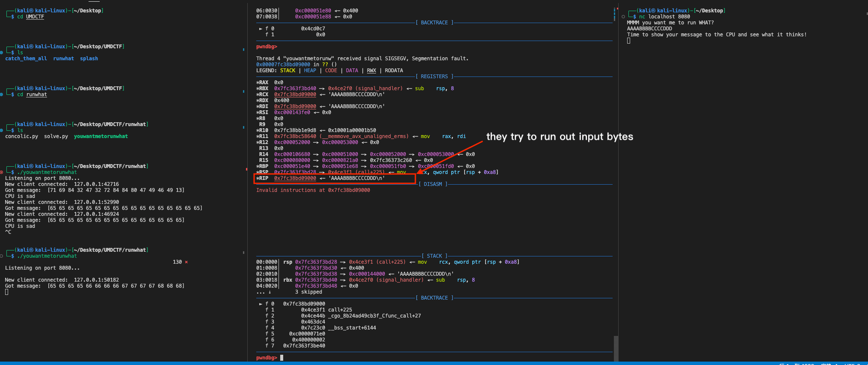Click '0xc000051e80' in row 06:0030
Viewport: 868px width, 365px height.
click(313, 11)
